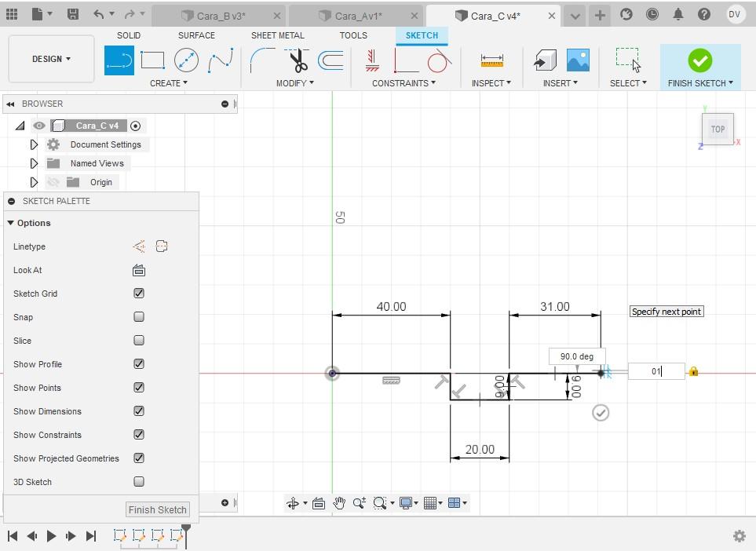Click the Redo arrow
The height and width of the screenshot is (551, 756).
[x=130, y=14]
